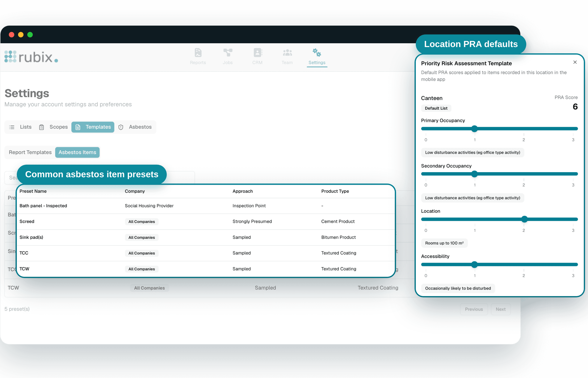This screenshot has width=588, height=378.
Task: Select the Asbestos Items sub-tab
Action: (77, 152)
